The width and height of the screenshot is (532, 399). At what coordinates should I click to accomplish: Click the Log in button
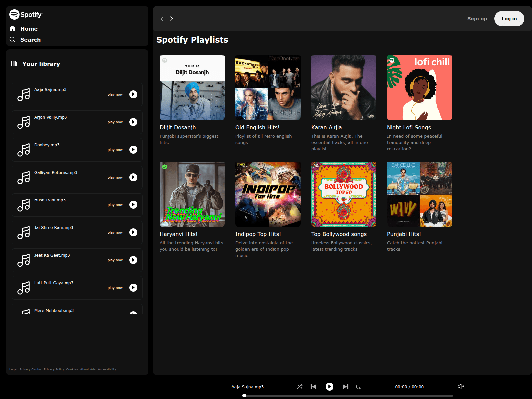(x=509, y=19)
